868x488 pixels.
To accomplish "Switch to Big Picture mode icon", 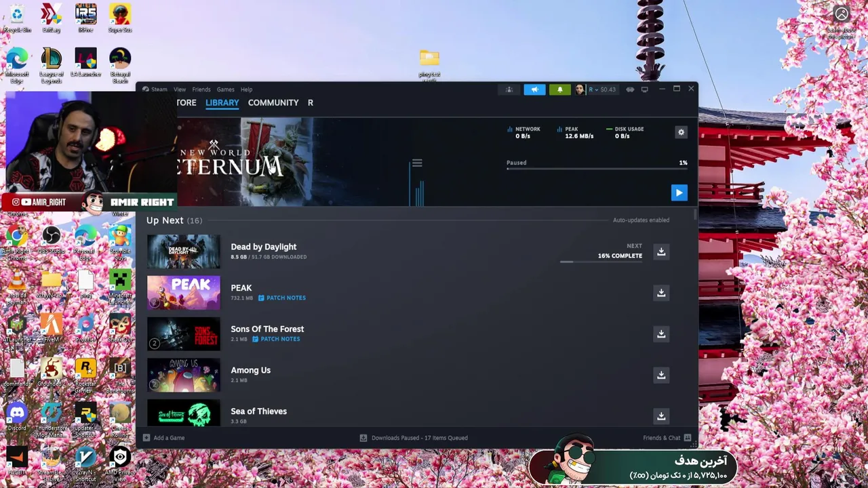I will (645, 89).
